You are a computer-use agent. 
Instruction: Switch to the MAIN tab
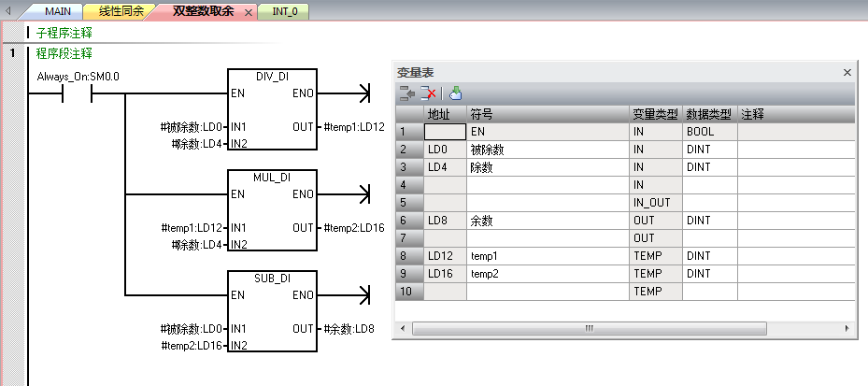pyautogui.click(x=58, y=11)
